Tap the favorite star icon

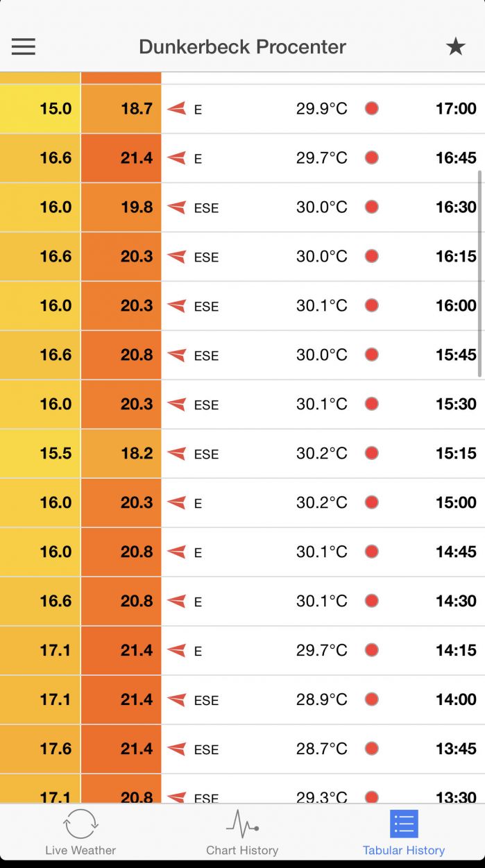[x=455, y=46]
